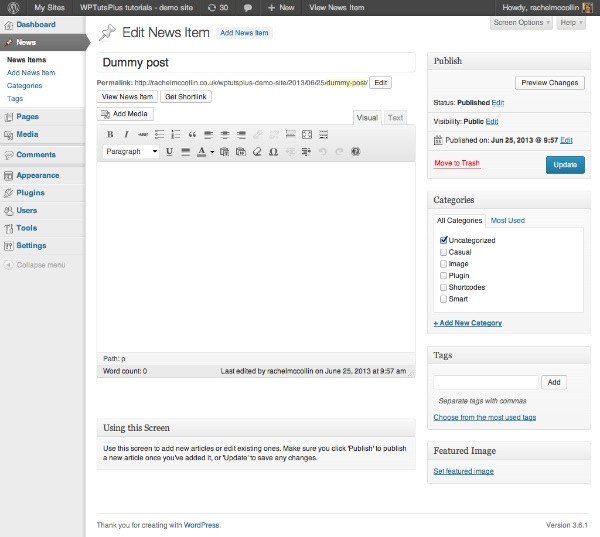The height and width of the screenshot is (537, 600).
Task: Uncheck the Uncategorized category
Action: tap(443, 240)
